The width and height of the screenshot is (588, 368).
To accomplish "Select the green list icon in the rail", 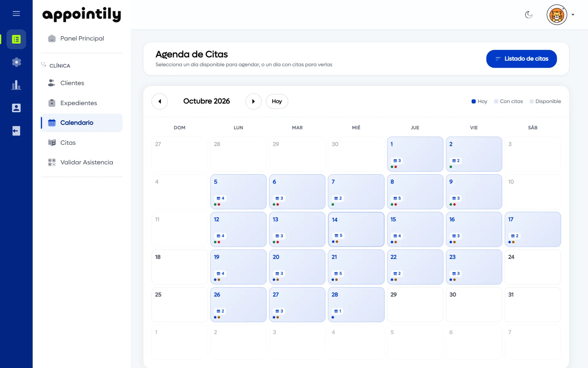I will [x=16, y=39].
